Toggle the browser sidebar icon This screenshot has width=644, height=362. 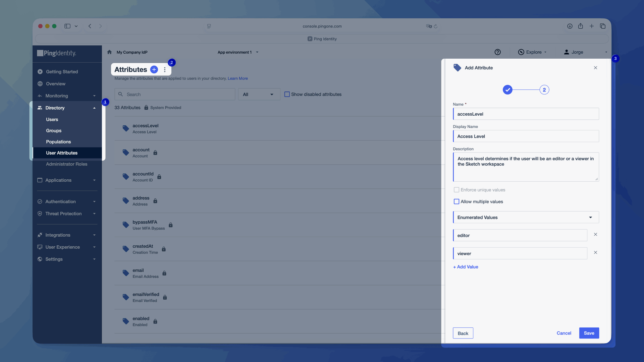tap(67, 26)
